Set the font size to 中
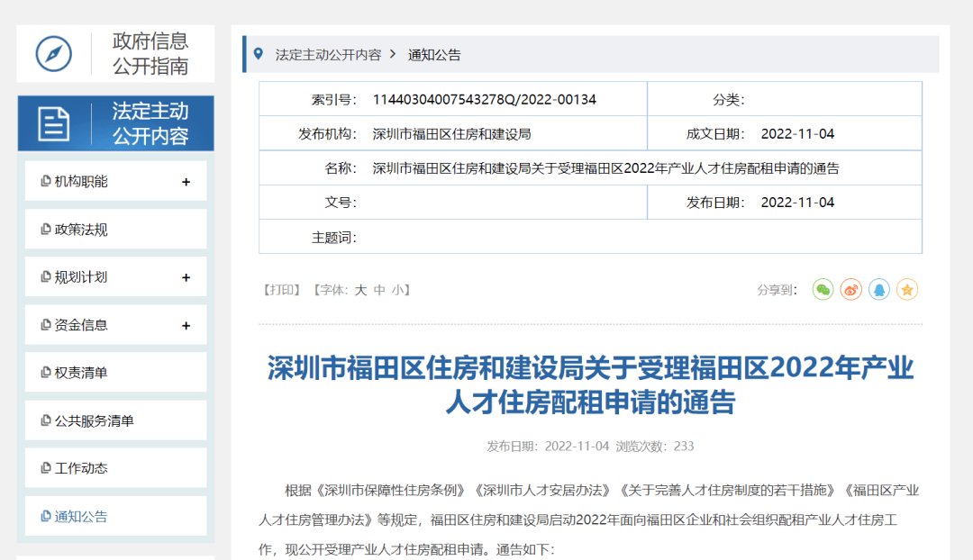Image resolution: width=973 pixels, height=560 pixels. tap(379, 290)
